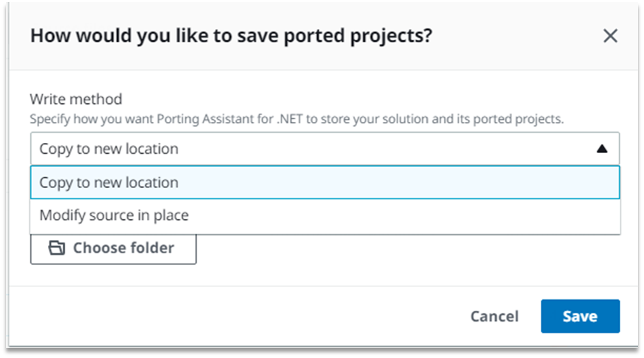This screenshot has width=644, height=358.
Task: Save the ported projects settings
Action: point(579,316)
